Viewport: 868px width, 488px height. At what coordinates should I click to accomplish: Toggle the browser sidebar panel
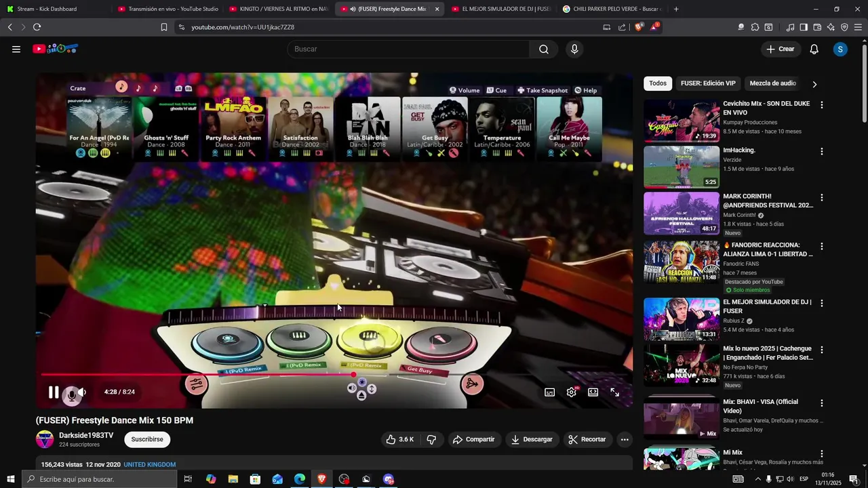pos(804,27)
